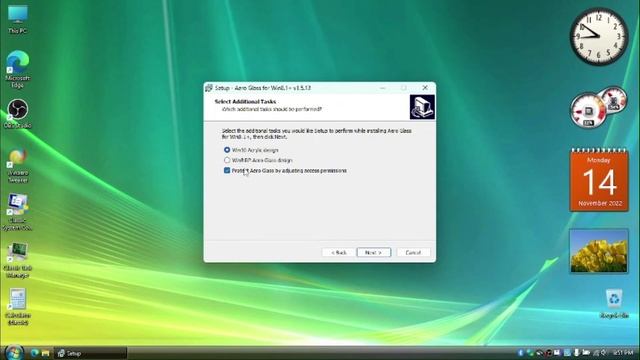Click the light blue tray icon
640x360 pixels.
coord(567,353)
